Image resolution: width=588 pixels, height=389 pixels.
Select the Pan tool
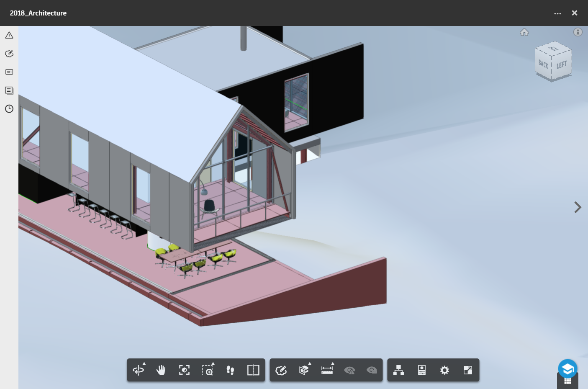[161, 370]
